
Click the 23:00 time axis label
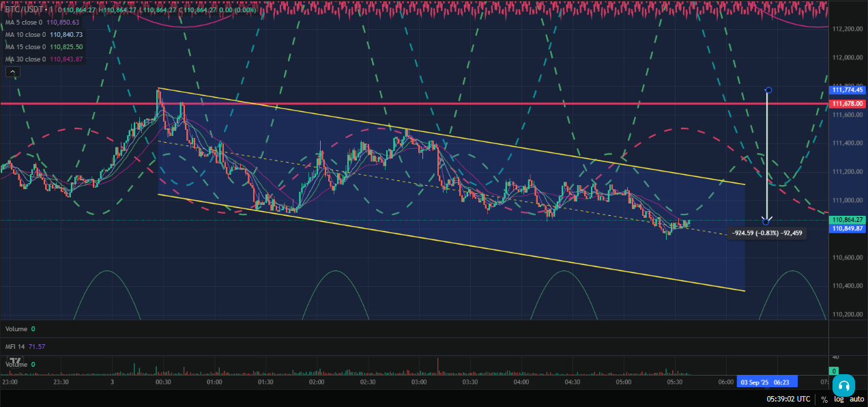pos(10,382)
